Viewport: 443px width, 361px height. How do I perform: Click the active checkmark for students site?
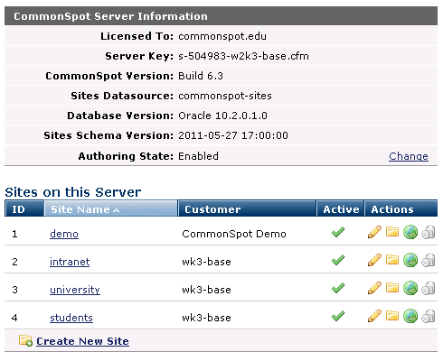click(x=338, y=316)
